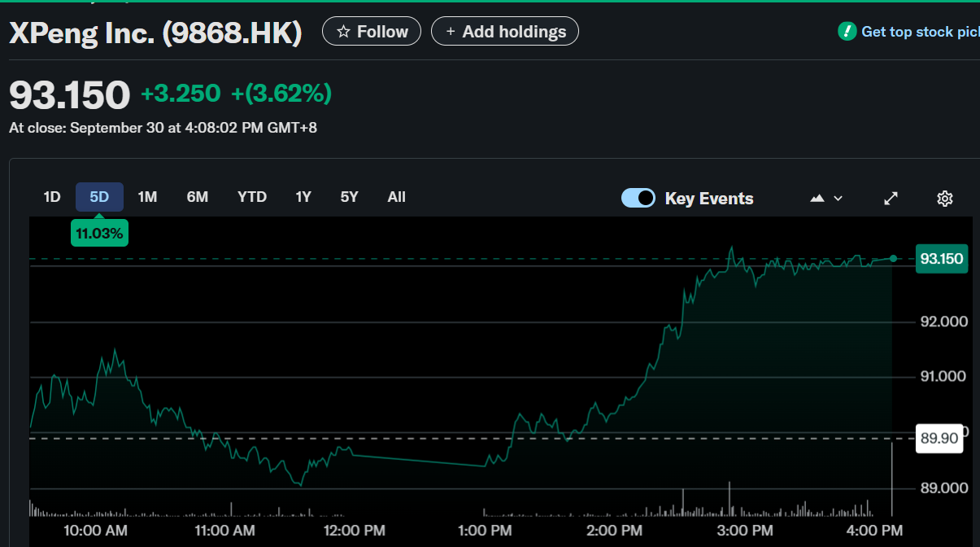This screenshot has width=980, height=547.
Task: Click the 93.150 current price label
Action: click(941, 259)
